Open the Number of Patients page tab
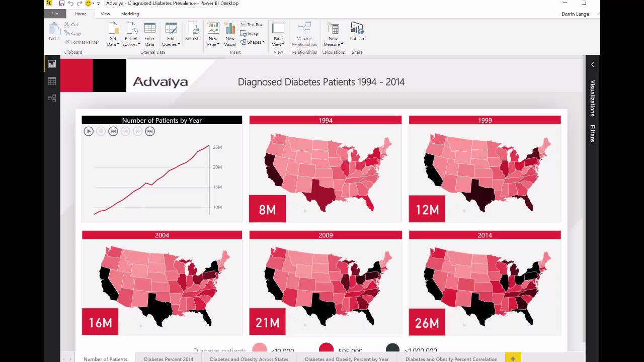644x362 pixels. pos(105,358)
